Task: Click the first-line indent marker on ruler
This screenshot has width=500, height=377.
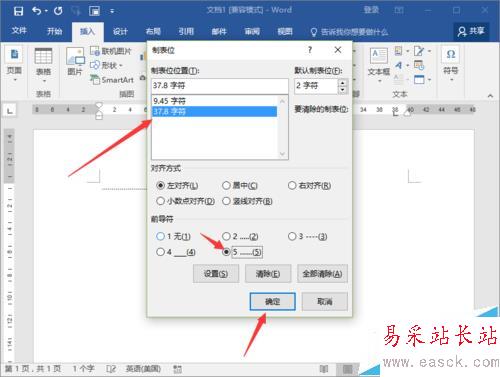Action: pos(99,106)
